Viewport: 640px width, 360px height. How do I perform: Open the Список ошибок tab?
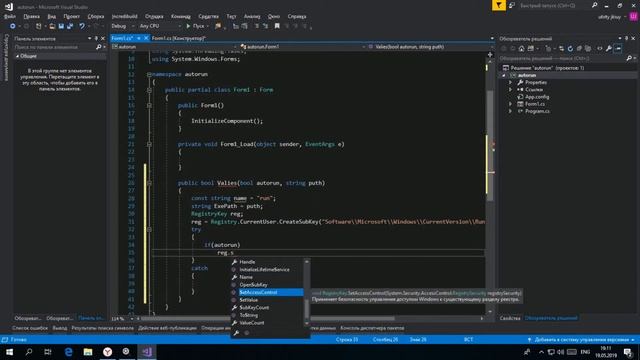30,328
